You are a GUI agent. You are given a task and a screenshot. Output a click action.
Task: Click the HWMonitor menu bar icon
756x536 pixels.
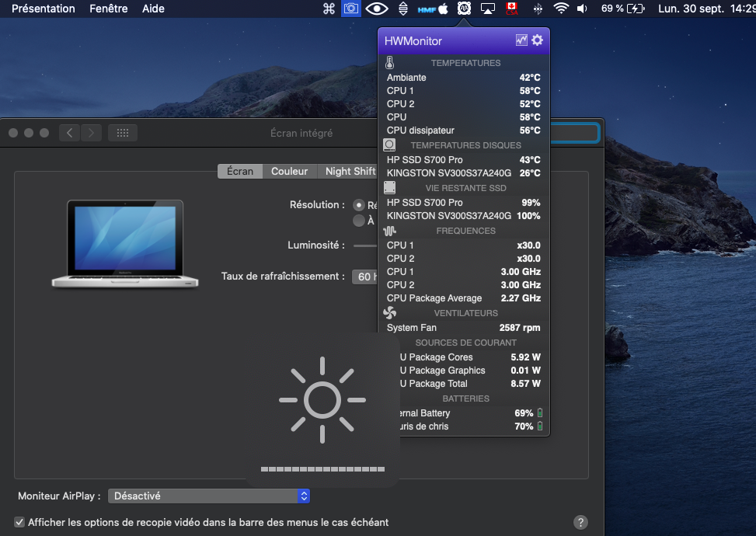tap(464, 9)
